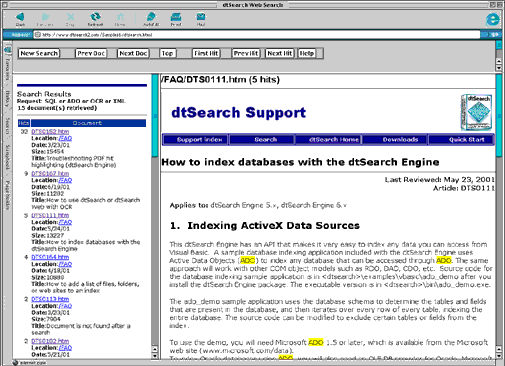Click the First Hit button
The height and width of the screenshot is (366, 505).
206,53
